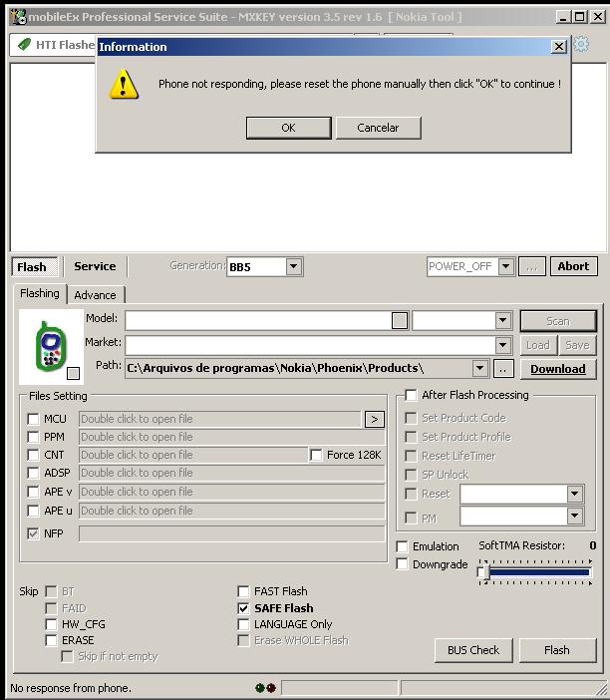Click the green status indicator light
The image size is (610, 700).
click(x=260, y=688)
